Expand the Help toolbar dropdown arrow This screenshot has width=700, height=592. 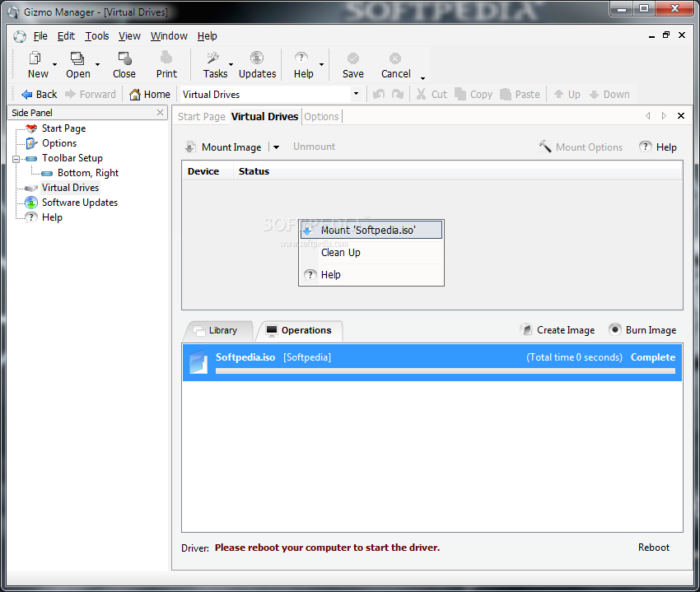pyautogui.click(x=321, y=64)
